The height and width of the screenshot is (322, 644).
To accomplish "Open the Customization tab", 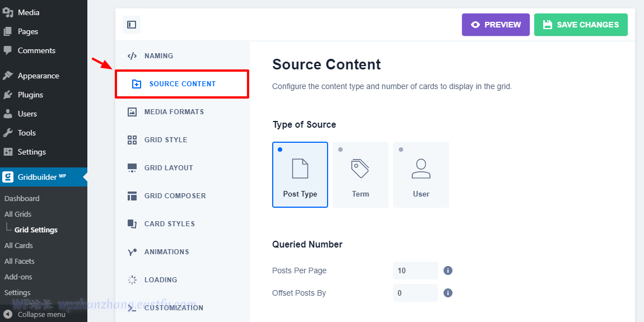I will [182, 307].
